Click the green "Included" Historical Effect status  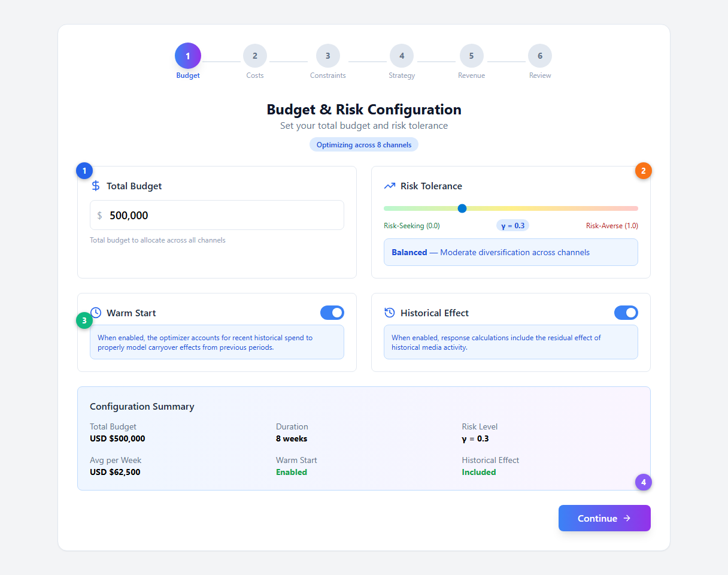point(479,472)
